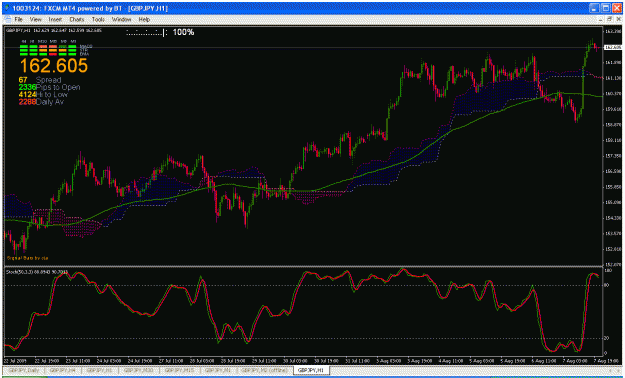
Task: Switch to the GBPJPY,M2 (offline) tab
Action: [x=265, y=370]
